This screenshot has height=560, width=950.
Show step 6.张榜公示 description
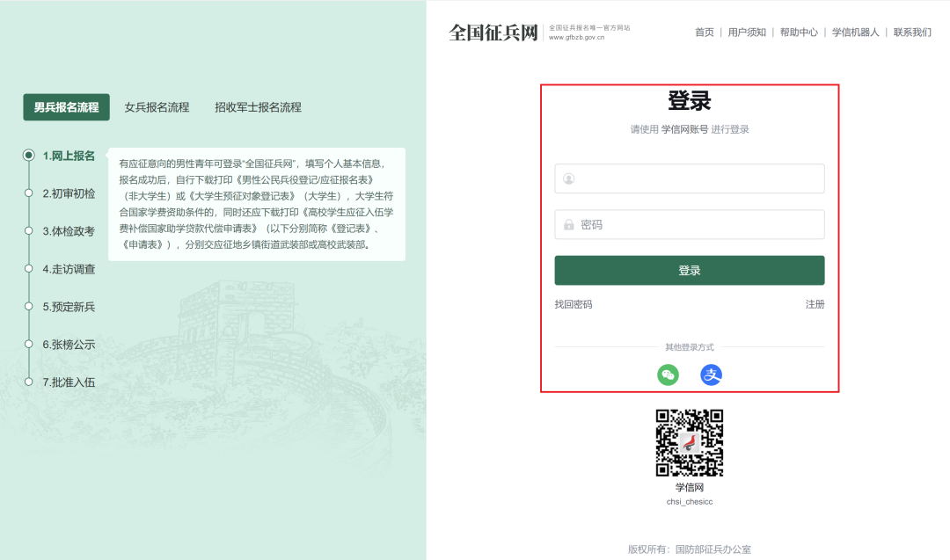coord(69,345)
